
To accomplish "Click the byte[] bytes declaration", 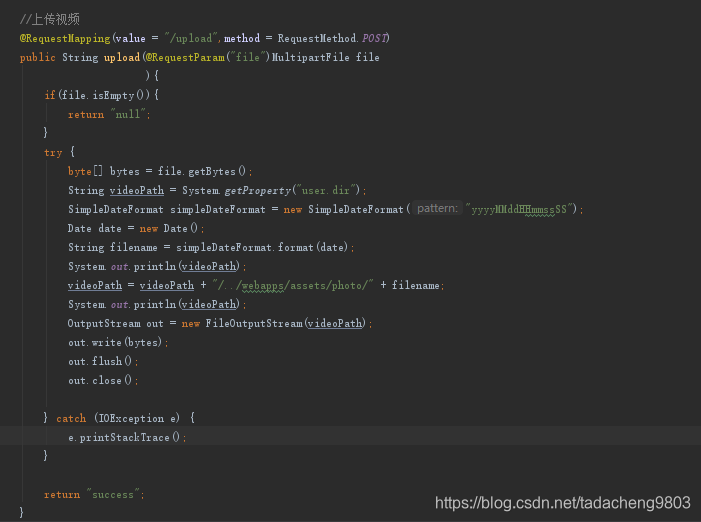I will 104,171.
